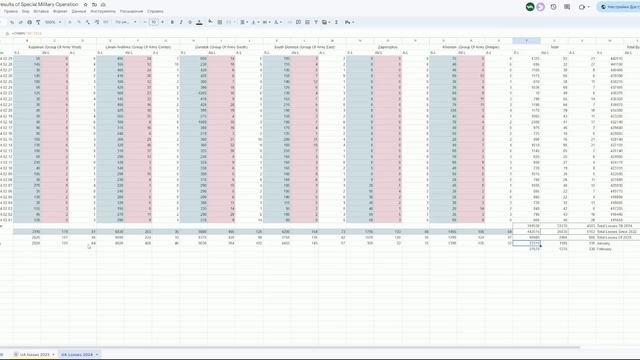Insert a link from toolbar
Image resolution: width=640 pixels, height=360 pixels.
289,22
